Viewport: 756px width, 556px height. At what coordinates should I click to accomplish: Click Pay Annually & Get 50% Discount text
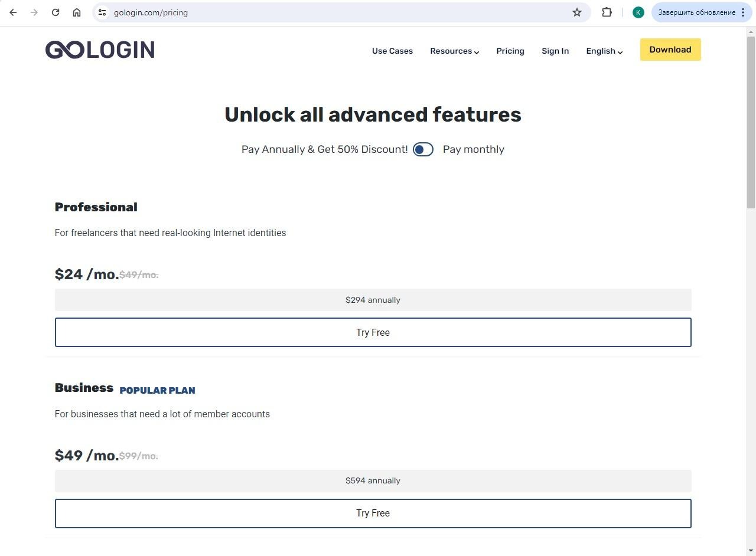point(324,149)
